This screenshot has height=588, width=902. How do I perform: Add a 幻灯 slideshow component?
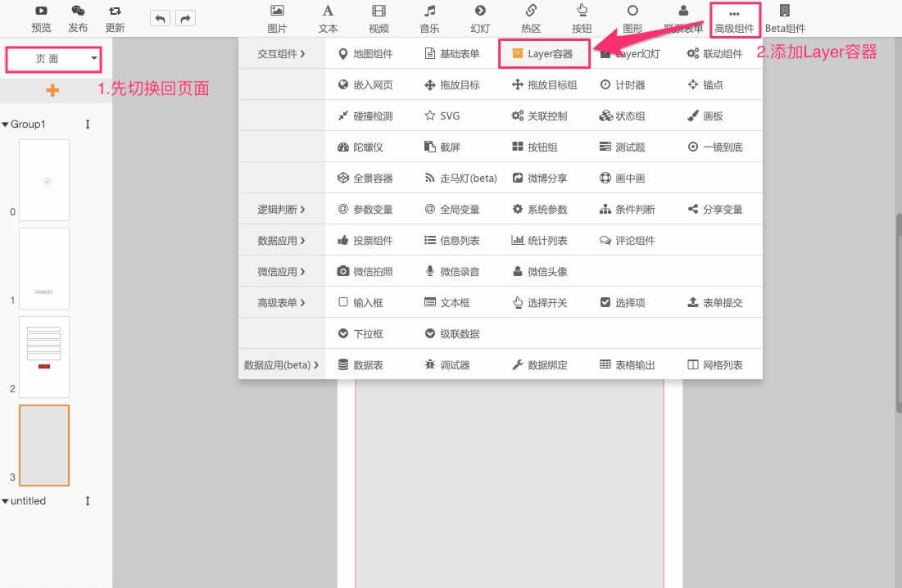coord(480,18)
